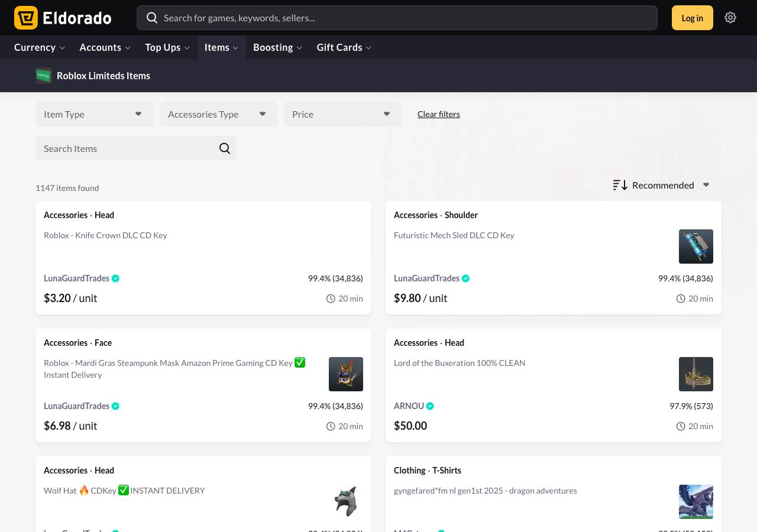Click the 97.9% (573) seller rating
This screenshot has width=757, height=532.
[691, 406]
